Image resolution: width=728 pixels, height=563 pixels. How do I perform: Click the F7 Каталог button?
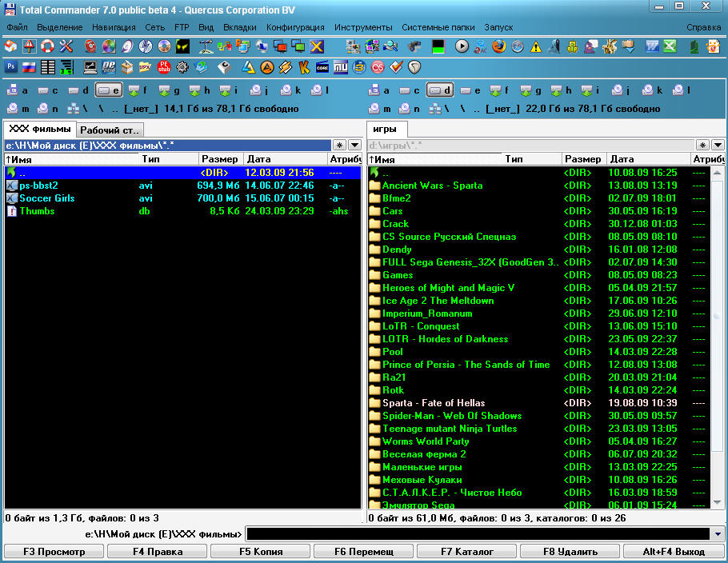click(467, 551)
